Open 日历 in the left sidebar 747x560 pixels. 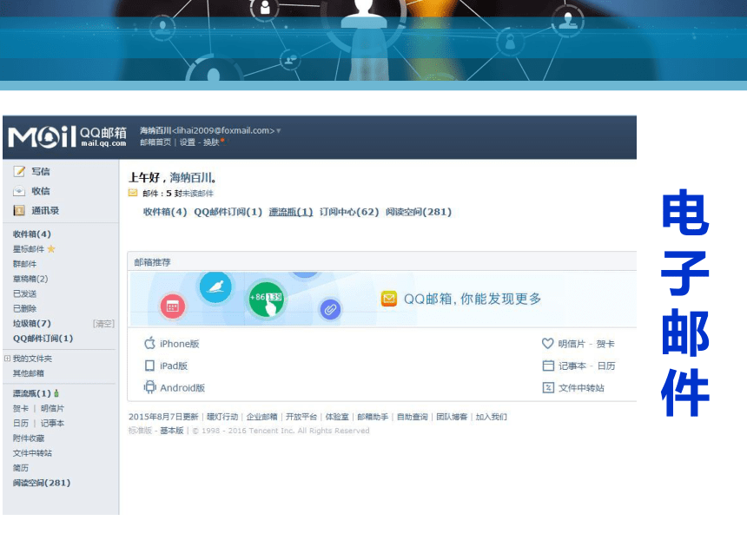coord(21,424)
